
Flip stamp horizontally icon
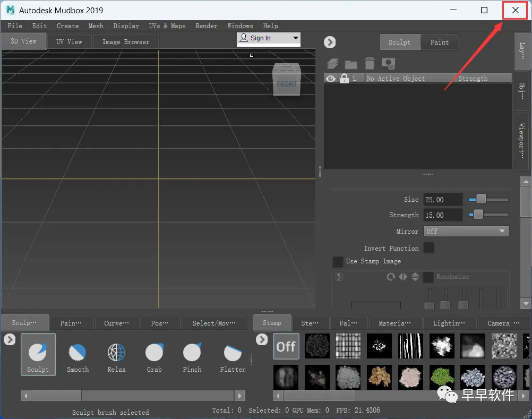coord(403,277)
